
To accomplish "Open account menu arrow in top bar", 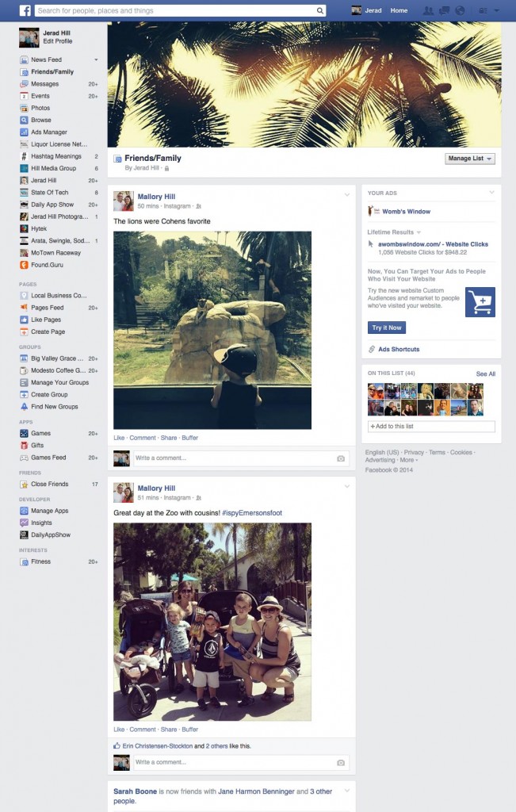I will click(x=497, y=10).
